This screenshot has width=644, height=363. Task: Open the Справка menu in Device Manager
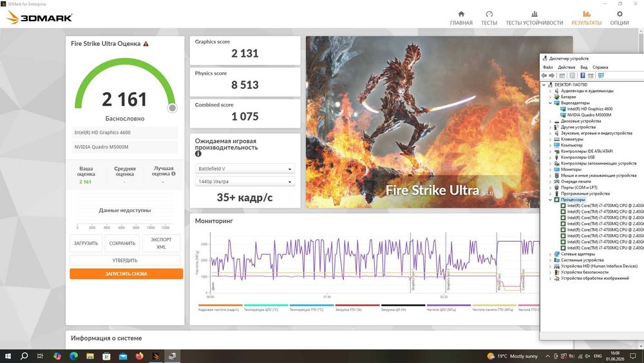[600, 67]
